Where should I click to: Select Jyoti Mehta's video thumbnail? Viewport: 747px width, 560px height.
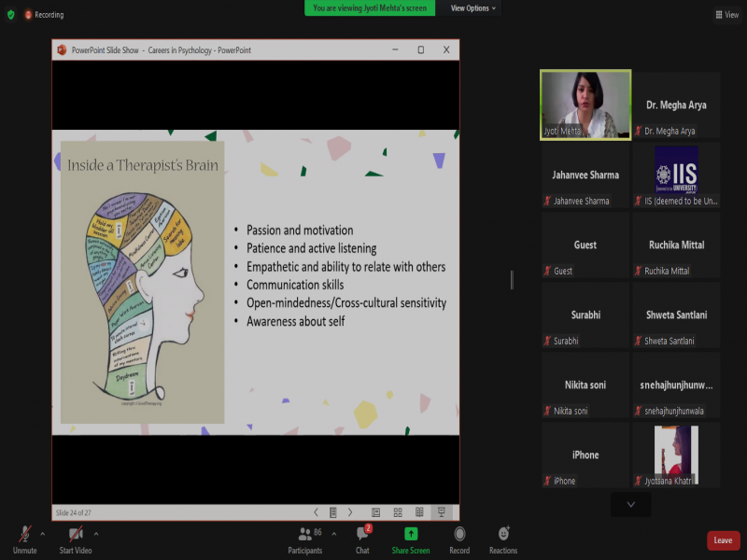pyautogui.click(x=585, y=104)
